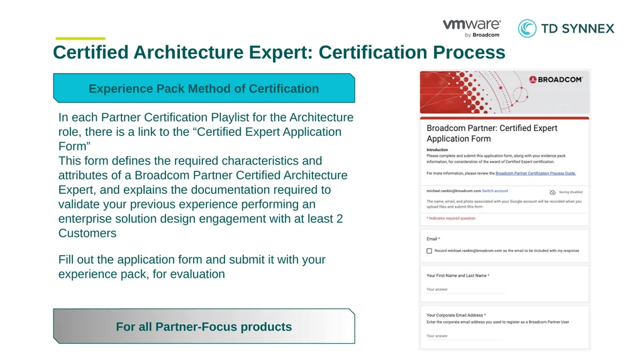Click the paragraph starting 'This form defines'
Viewport: 644px width, 362px height.
tap(203, 196)
